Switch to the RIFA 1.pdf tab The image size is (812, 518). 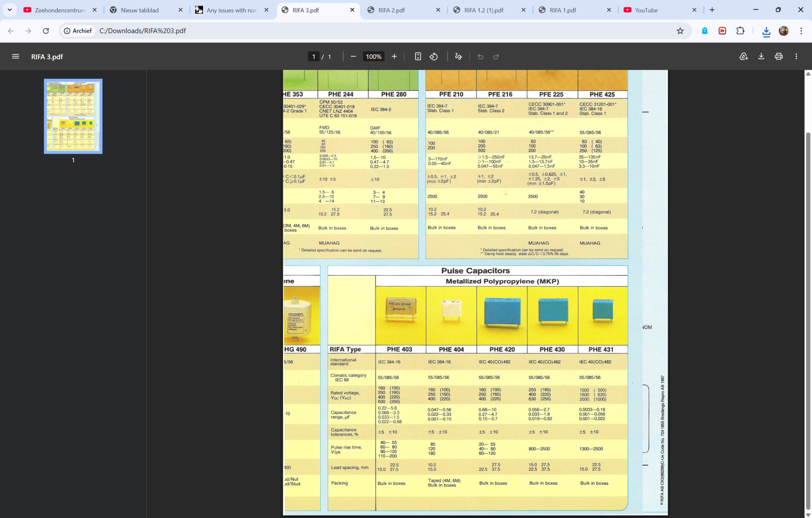[x=563, y=10]
